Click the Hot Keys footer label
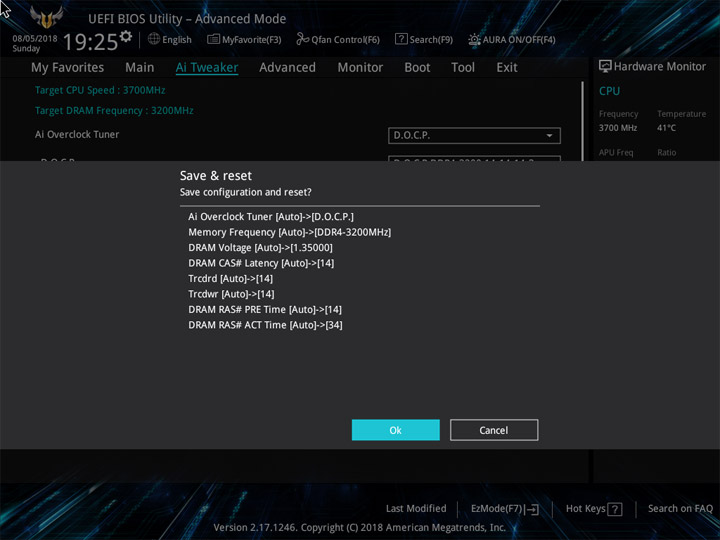This screenshot has width=720, height=540. [x=585, y=508]
